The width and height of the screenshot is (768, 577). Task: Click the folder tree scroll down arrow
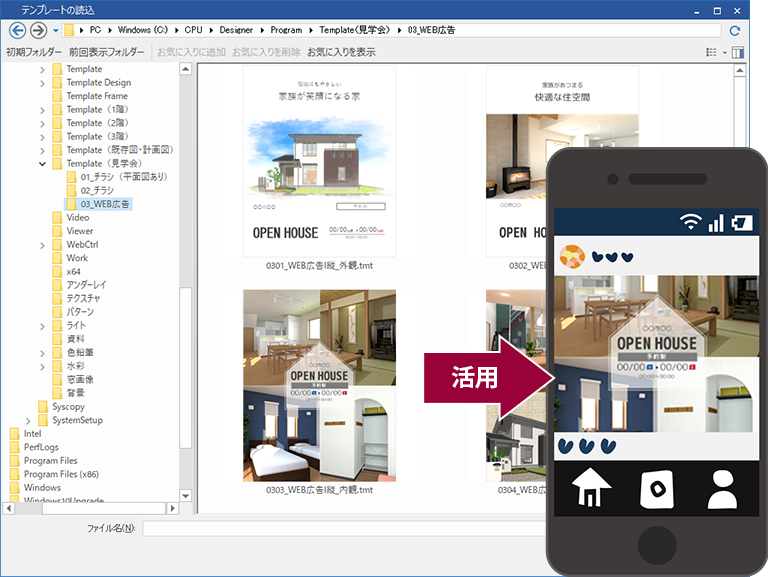186,496
